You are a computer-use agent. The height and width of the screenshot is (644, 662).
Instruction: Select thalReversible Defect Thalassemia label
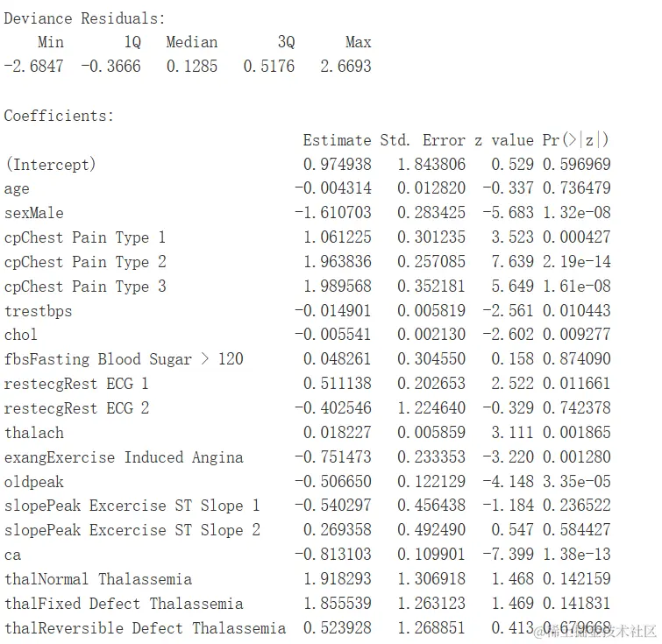click(145, 628)
